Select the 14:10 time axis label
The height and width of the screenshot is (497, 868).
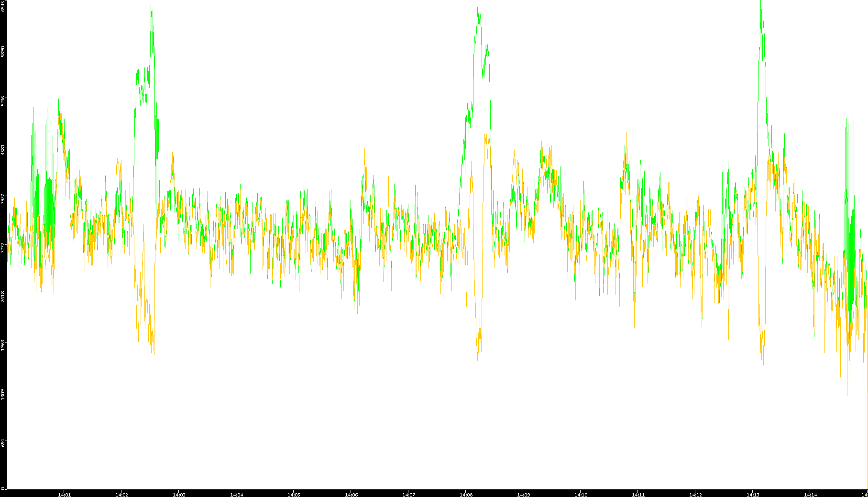(581, 495)
